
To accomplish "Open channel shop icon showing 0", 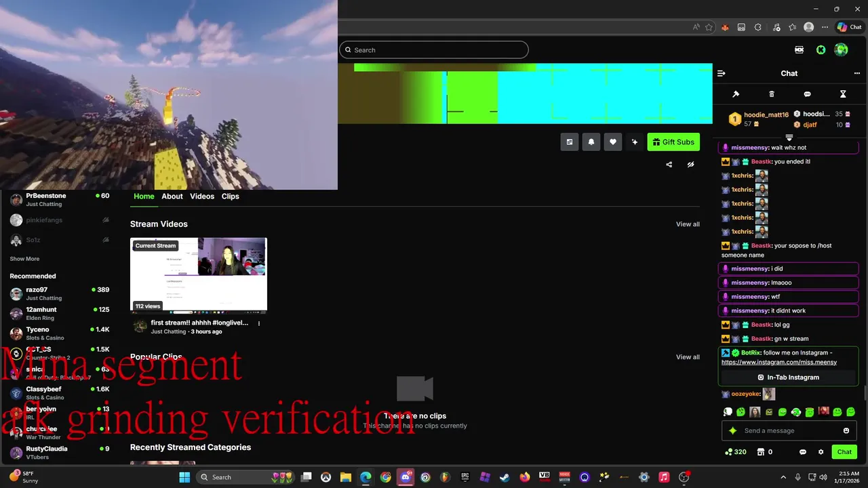I will pyautogui.click(x=765, y=452).
